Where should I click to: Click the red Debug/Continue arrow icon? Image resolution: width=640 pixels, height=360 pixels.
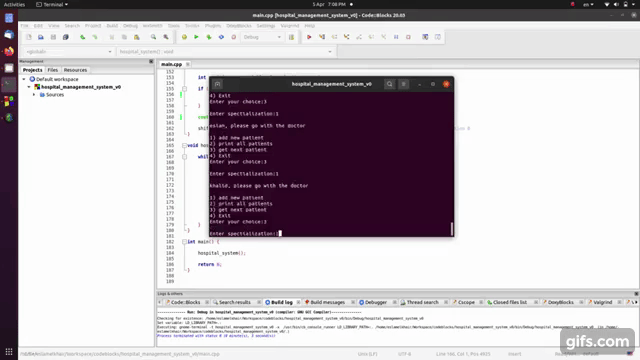(x=309, y=37)
